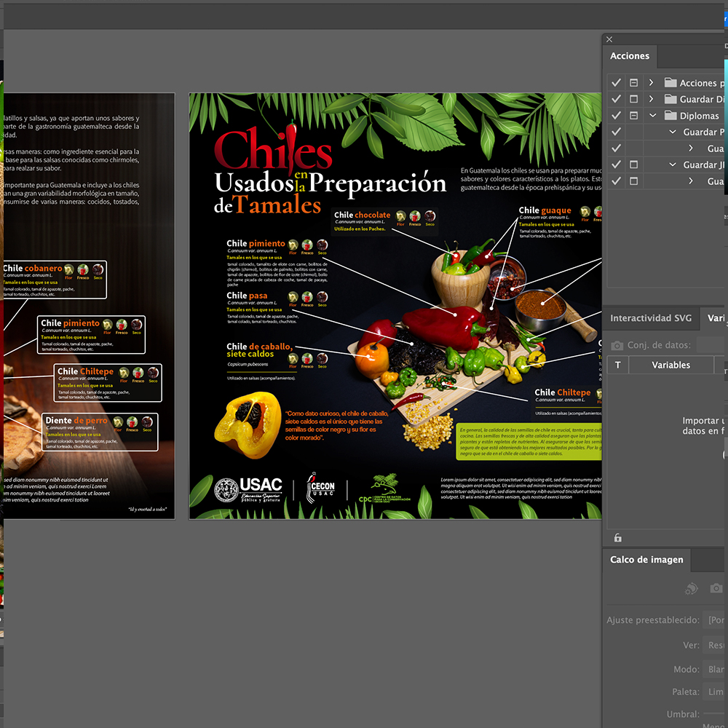Select the Flor icon beside Chile pasa
Image resolution: width=728 pixels, height=728 pixels.
pyautogui.click(x=293, y=297)
